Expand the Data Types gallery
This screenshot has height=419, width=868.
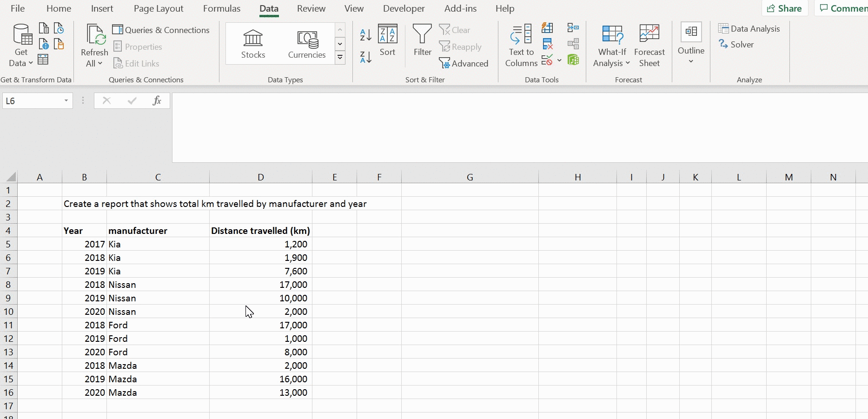[340, 57]
